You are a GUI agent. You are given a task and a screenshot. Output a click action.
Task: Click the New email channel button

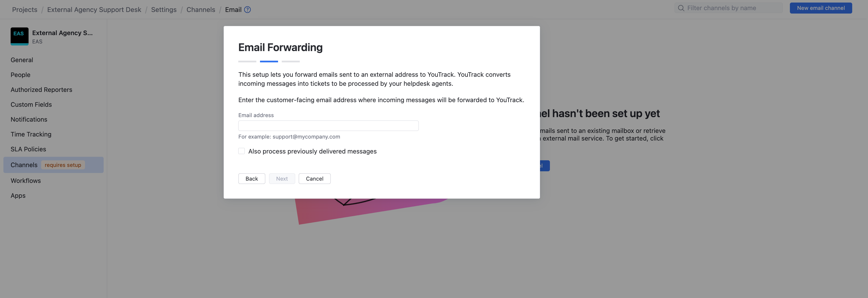coord(821,8)
